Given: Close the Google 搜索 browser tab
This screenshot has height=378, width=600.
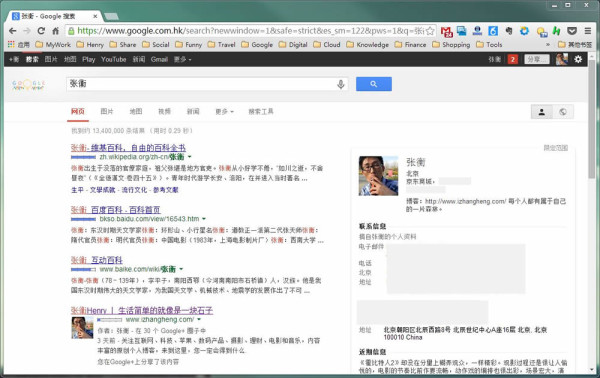Looking at the screenshot, I should pos(95,16).
